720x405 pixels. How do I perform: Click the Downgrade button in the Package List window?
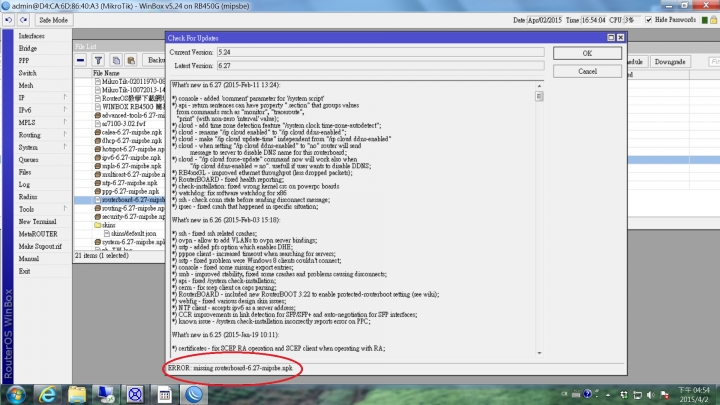tap(670, 62)
